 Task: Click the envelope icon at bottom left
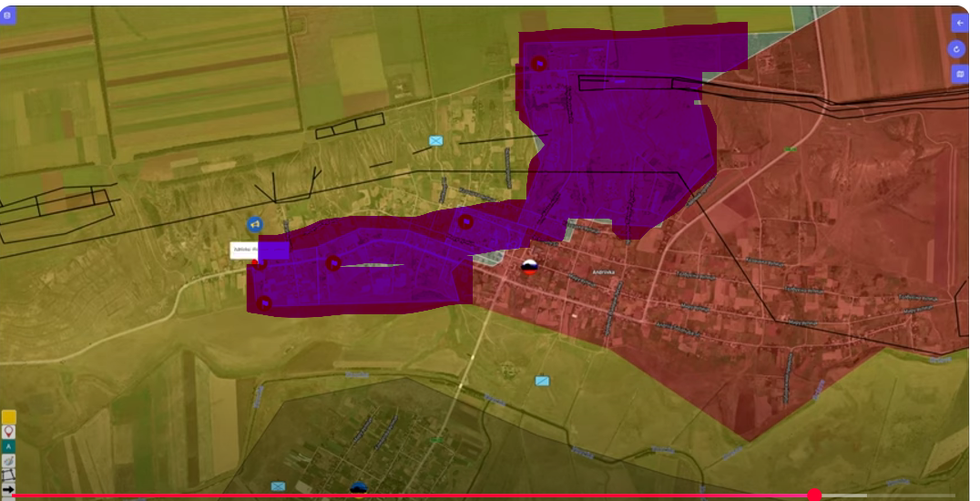pos(278,486)
